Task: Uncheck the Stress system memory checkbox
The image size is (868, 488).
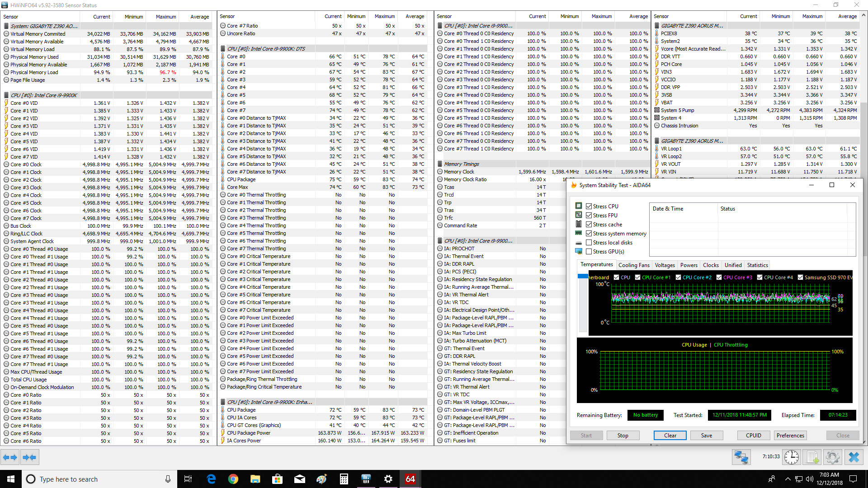Action: pos(589,233)
